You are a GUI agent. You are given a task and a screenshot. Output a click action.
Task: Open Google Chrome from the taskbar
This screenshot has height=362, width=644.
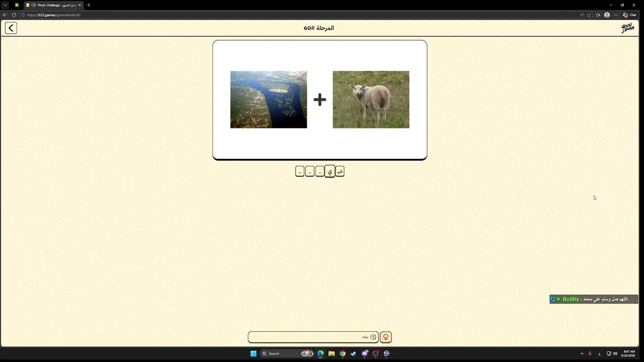(343, 353)
